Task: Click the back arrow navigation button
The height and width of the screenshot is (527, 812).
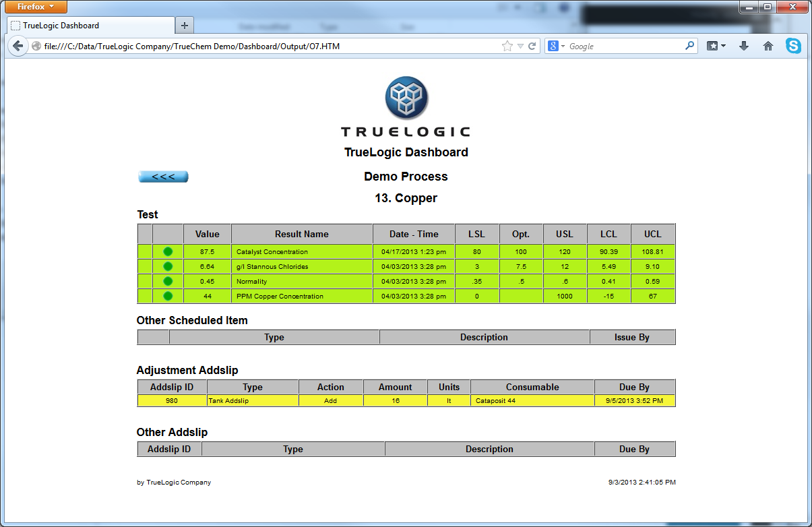Action: pyautogui.click(x=18, y=46)
